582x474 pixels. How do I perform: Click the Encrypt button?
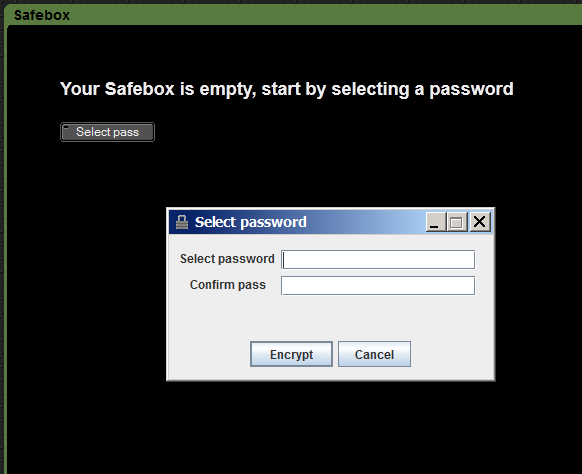[291, 354]
